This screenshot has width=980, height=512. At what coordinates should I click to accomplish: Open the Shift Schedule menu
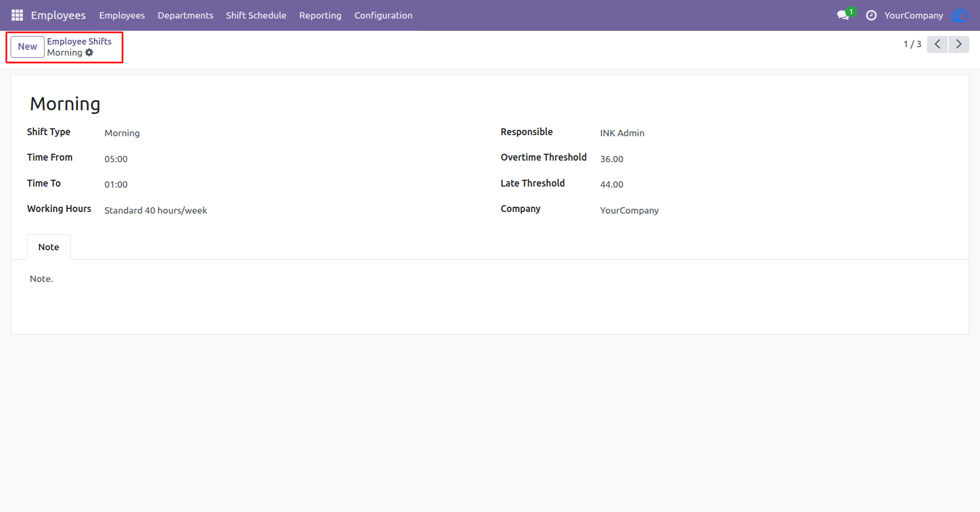[256, 15]
